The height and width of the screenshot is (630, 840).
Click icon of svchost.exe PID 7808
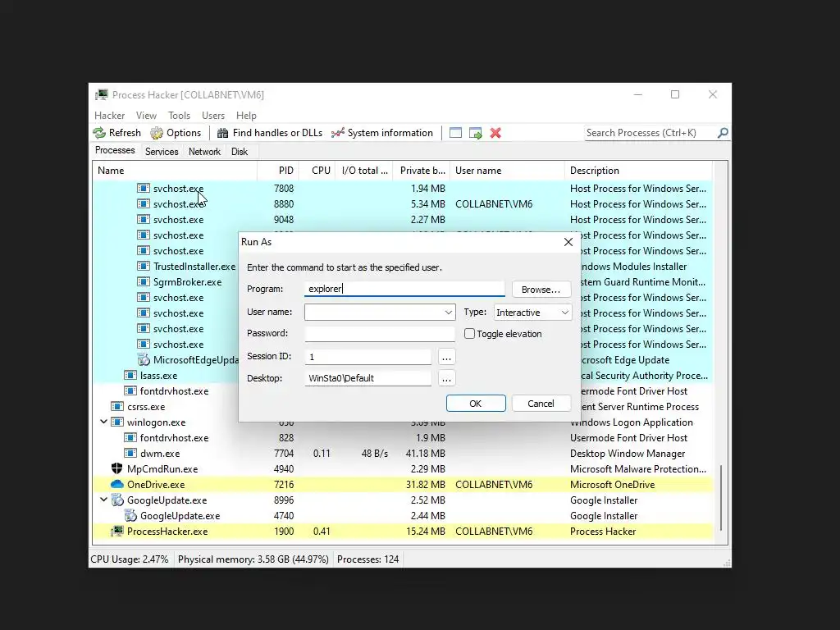point(143,188)
